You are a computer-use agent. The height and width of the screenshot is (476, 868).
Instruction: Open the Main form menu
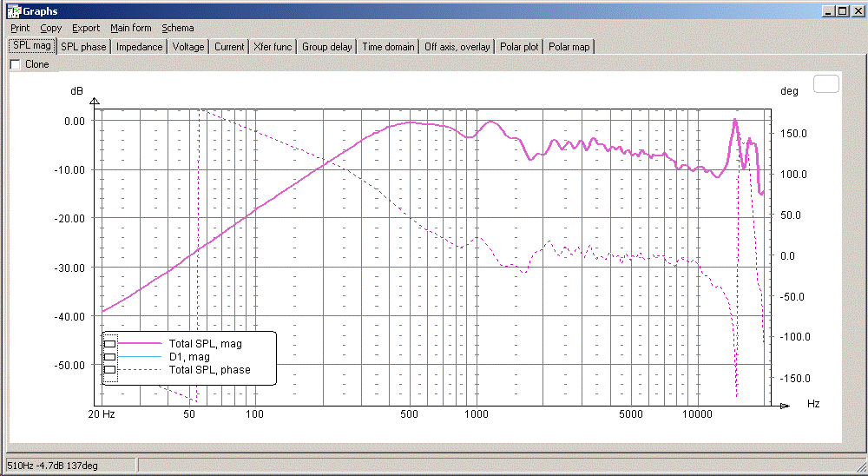point(131,28)
